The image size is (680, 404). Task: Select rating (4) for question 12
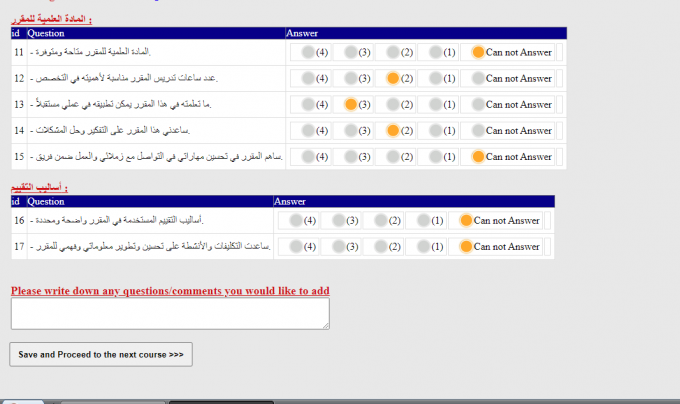tap(308, 78)
